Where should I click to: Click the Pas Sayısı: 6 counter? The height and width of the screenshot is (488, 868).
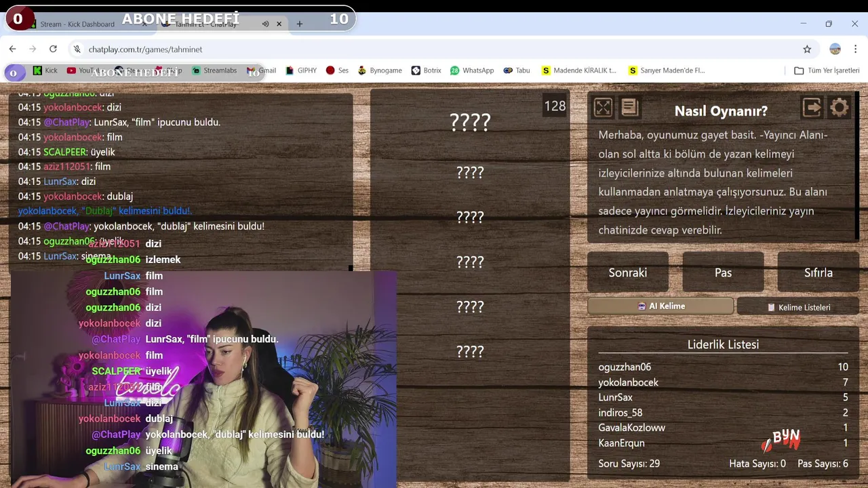point(823,464)
